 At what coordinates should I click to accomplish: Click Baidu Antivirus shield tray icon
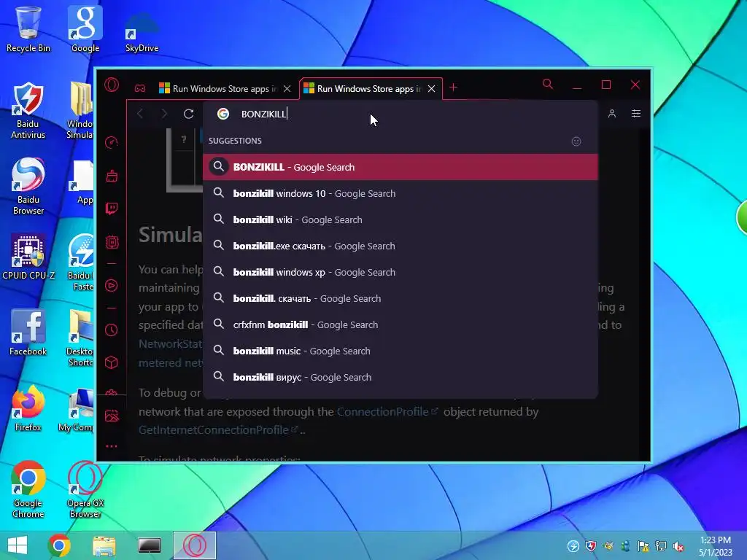[x=591, y=546]
